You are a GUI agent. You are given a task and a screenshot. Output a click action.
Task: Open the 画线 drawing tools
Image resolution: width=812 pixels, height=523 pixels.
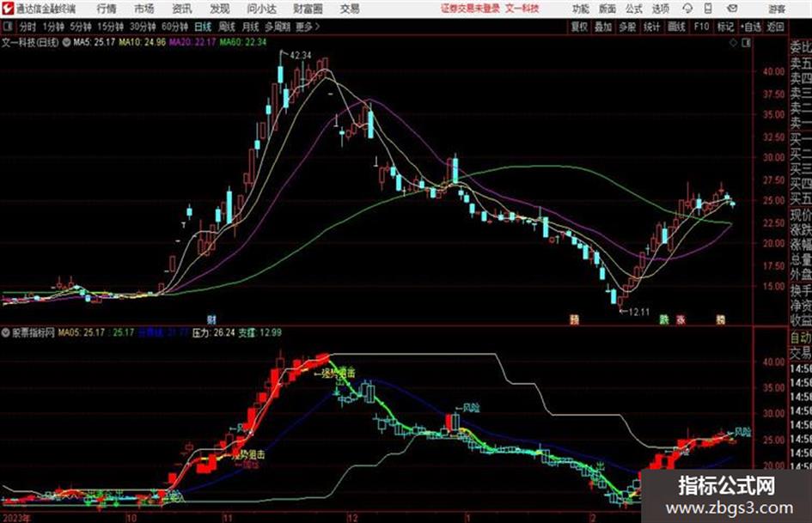676,27
